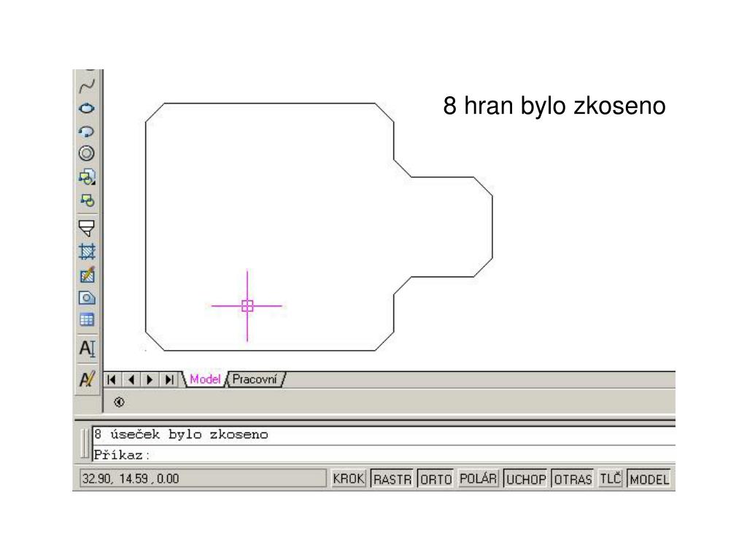
Task: Switch to the Model tab
Action: pyautogui.click(x=205, y=379)
